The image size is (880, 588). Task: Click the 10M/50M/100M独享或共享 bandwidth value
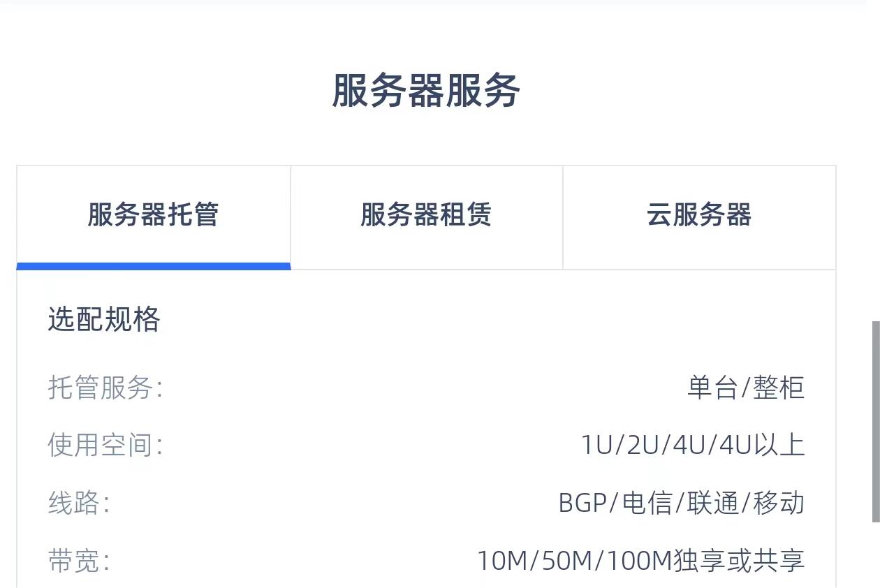(640, 561)
